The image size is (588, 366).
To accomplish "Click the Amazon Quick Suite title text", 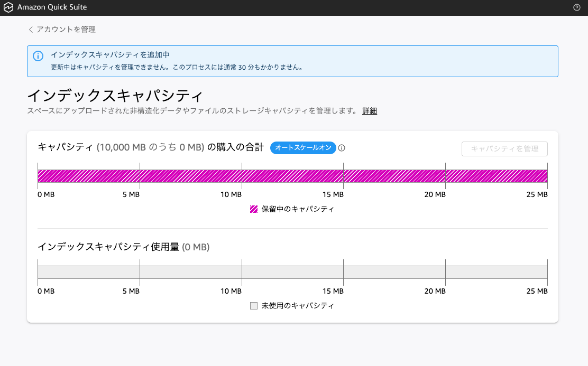I will click(x=52, y=8).
